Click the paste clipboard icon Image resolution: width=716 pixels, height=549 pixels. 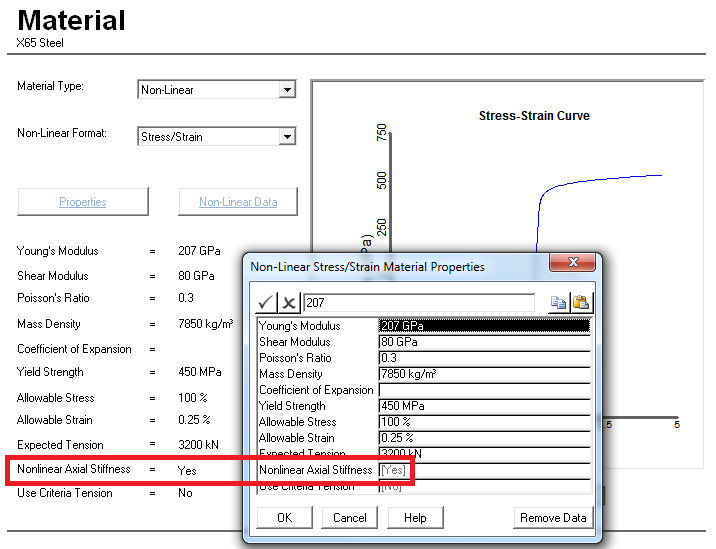pyautogui.click(x=581, y=303)
